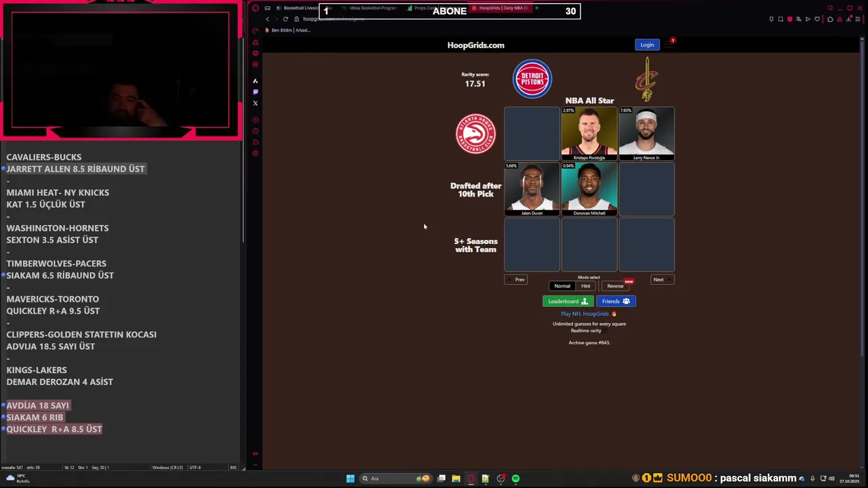This screenshot has height=488, width=868.
Task: Click the SIAKAM 6.5 RİBAUND ÜST line
Action: [x=60, y=275]
